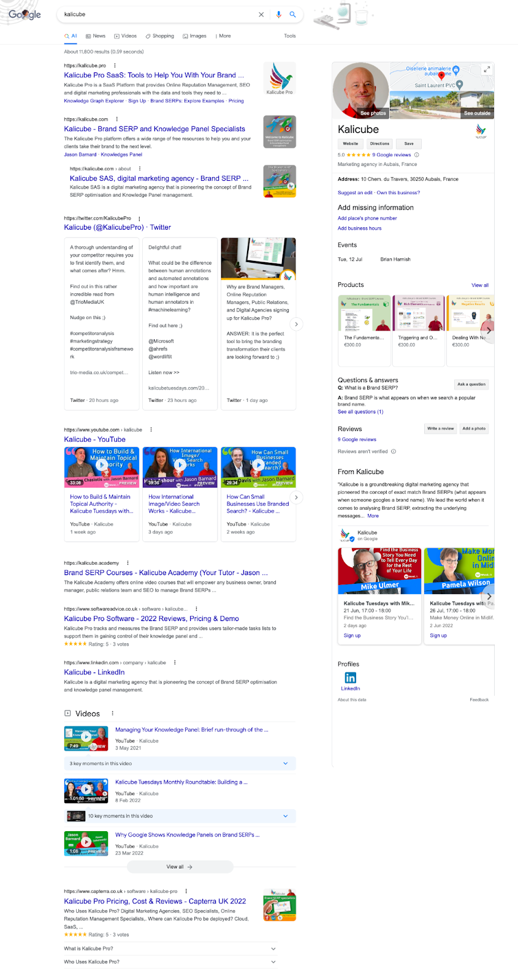Show more Kalicube posts with carousel arrow

489,597
